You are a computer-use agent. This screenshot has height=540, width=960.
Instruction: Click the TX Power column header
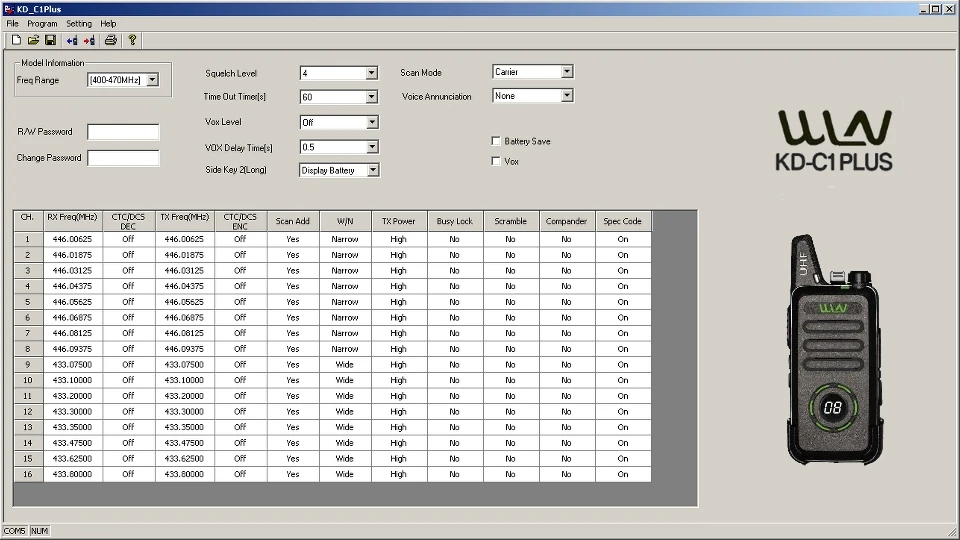(398, 221)
